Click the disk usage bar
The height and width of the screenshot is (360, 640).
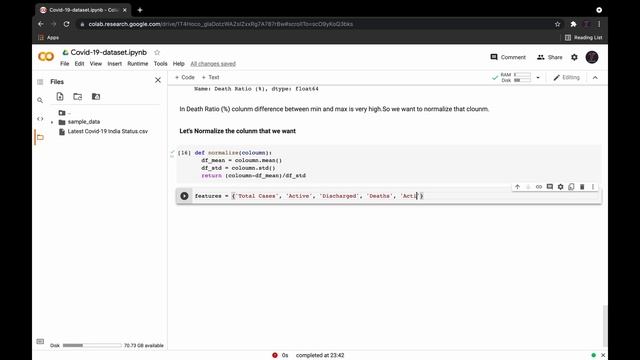click(x=92, y=345)
